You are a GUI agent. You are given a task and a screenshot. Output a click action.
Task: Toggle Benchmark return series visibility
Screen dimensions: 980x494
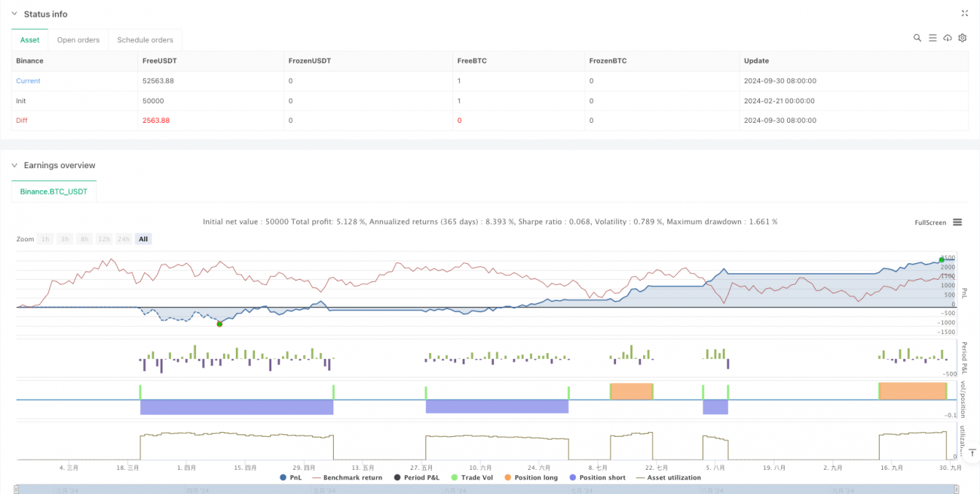click(x=351, y=477)
